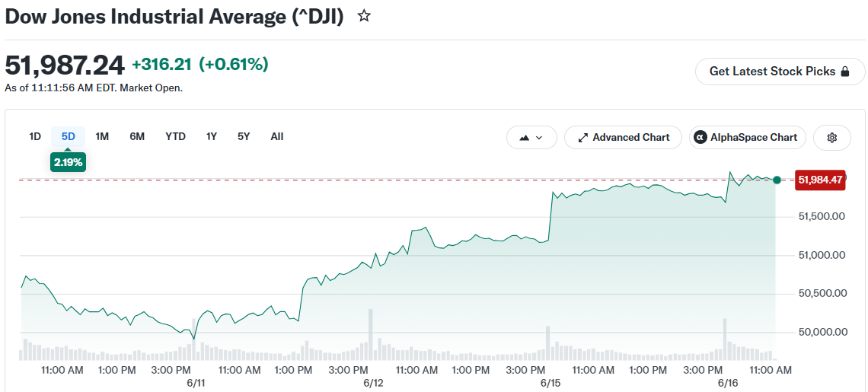This screenshot has width=868, height=392.
Task: Click the red 51,984.47 price label
Action: coord(820,180)
